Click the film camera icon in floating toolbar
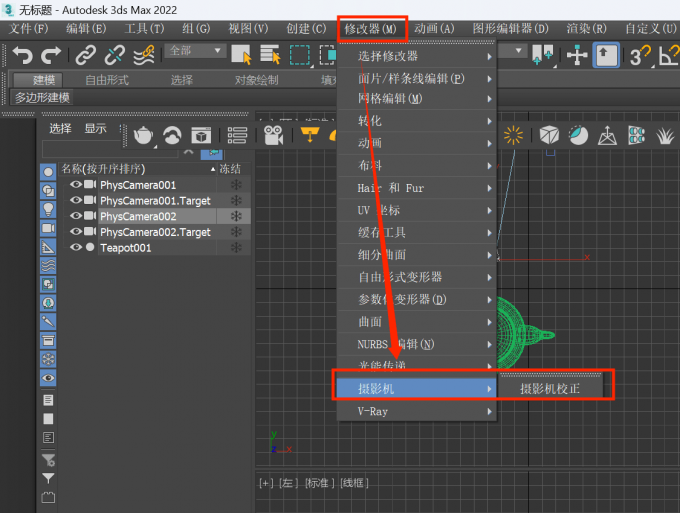 click(x=274, y=135)
